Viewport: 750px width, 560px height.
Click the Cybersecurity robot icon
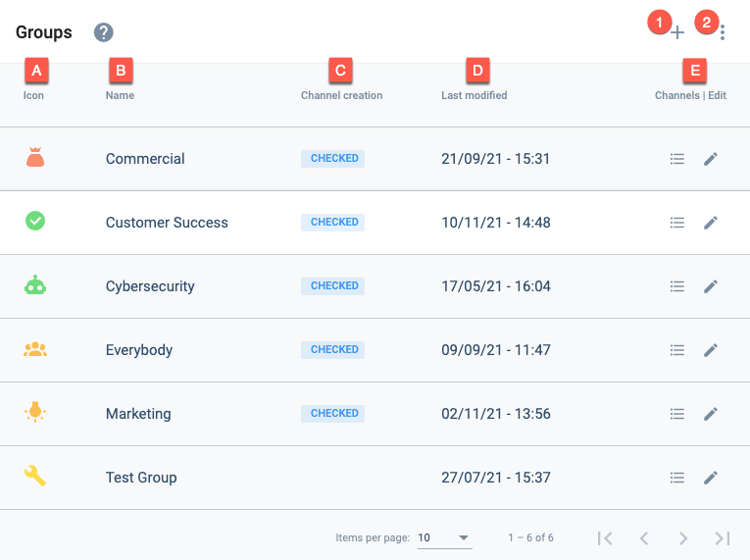[35, 284]
